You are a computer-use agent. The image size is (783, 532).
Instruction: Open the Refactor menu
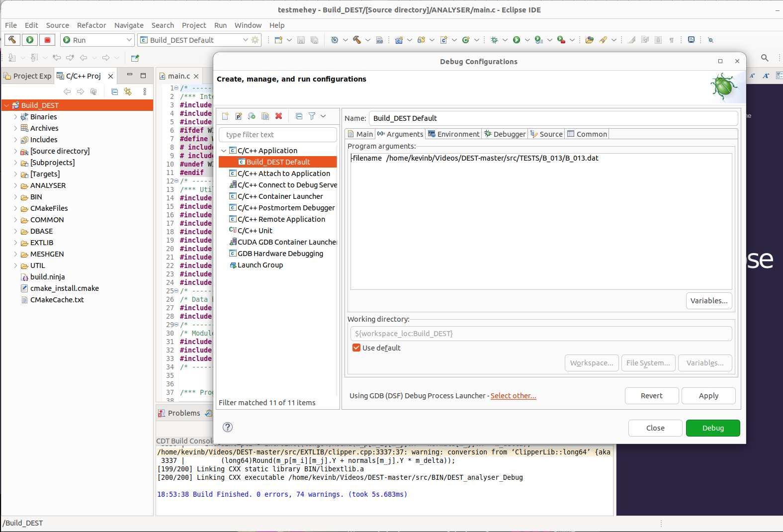[91, 25]
